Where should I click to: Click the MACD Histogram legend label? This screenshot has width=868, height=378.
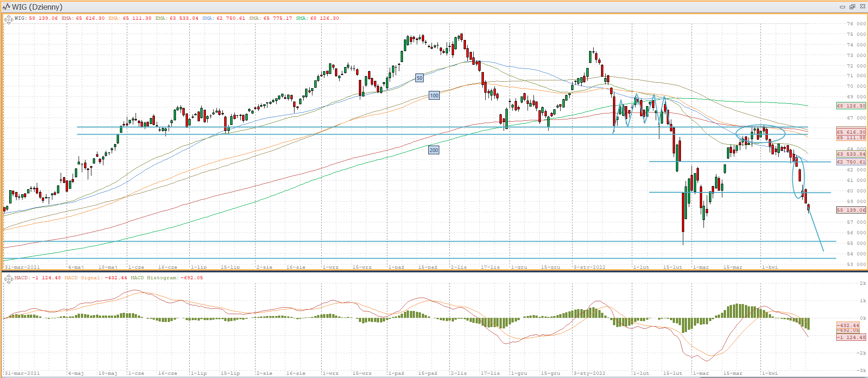coord(154,278)
